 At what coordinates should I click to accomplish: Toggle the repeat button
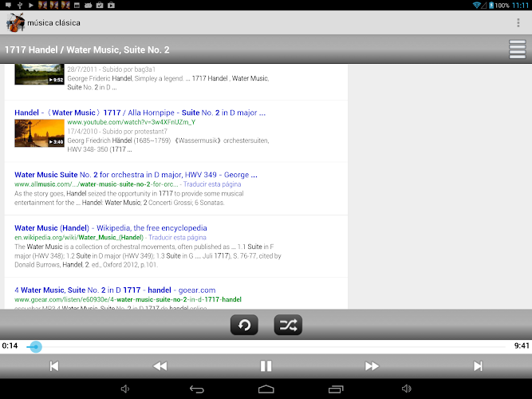(244, 325)
